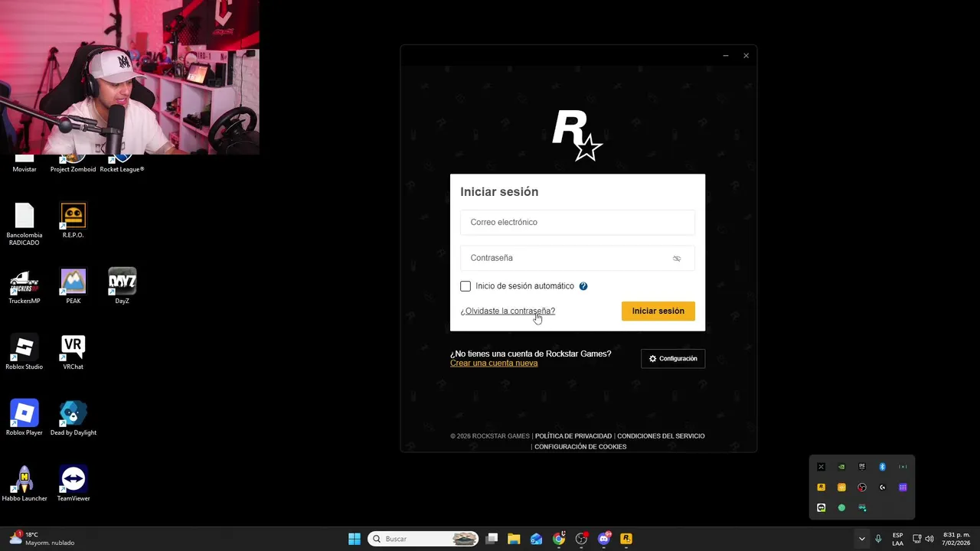980x551 pixels.
Task: Select the Dead by Daylight icon
Action: click(73, 418)
